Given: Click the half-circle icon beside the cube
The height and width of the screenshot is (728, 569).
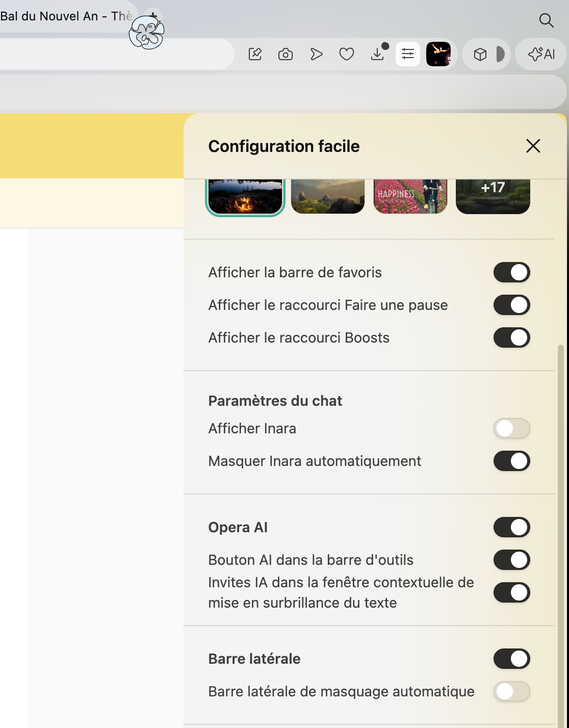Looking at the screenshot, I should [500, 55].
